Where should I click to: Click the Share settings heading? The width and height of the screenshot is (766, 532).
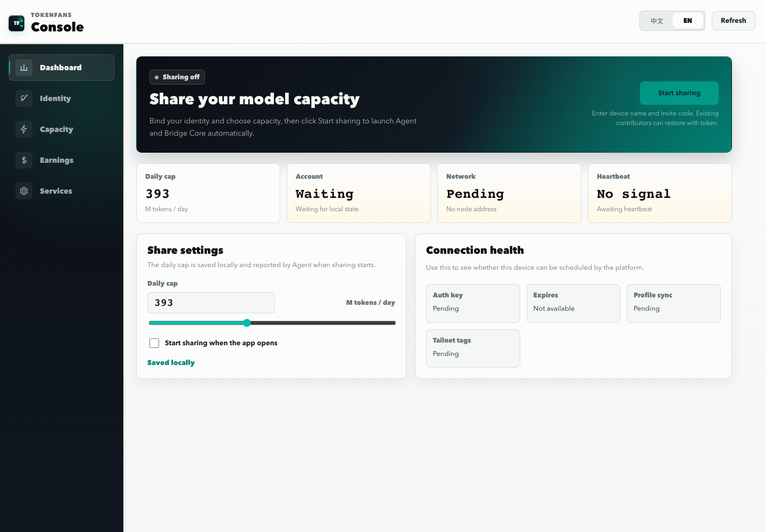pyautogui.click(x=185, y=250)
